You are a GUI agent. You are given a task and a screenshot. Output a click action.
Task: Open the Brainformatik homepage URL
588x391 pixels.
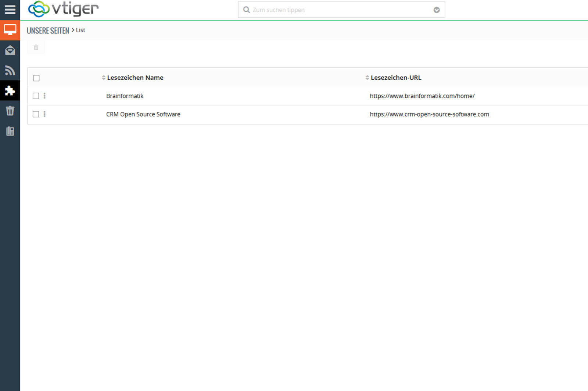422,96
